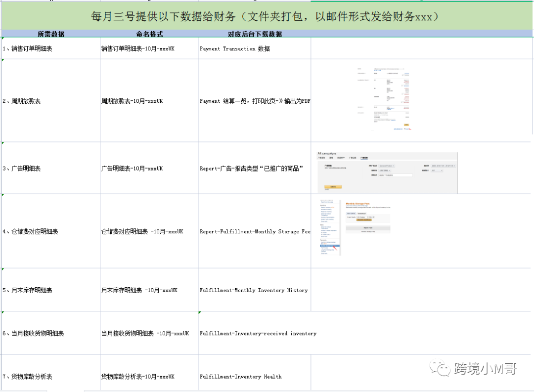534x392 pixels.
Task: Select the Download tab in storage fees image
Action: tap(361, 214)
